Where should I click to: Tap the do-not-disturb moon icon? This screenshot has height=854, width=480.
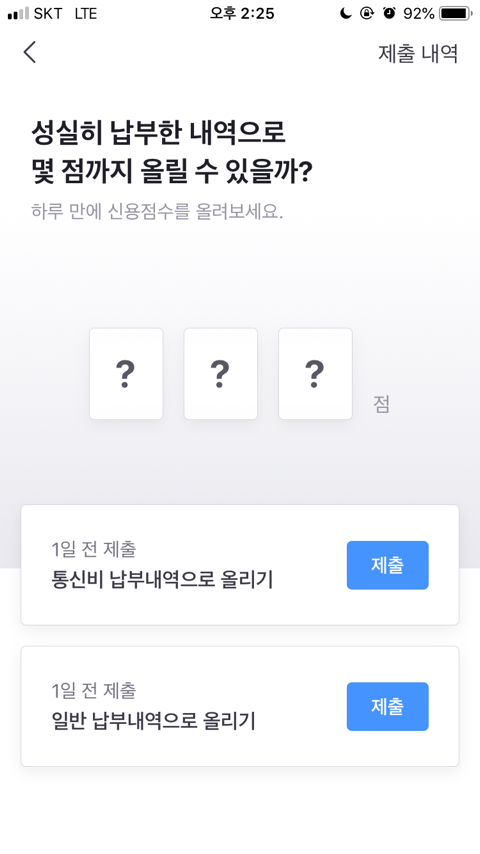[345, 14]
